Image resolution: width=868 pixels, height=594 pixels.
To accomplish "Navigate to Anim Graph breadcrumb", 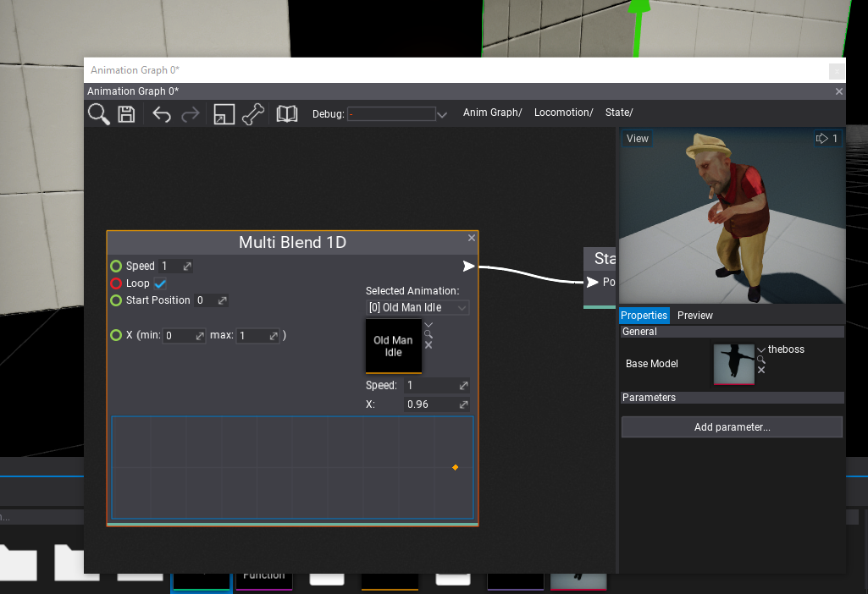I will [x=492, y=113].
